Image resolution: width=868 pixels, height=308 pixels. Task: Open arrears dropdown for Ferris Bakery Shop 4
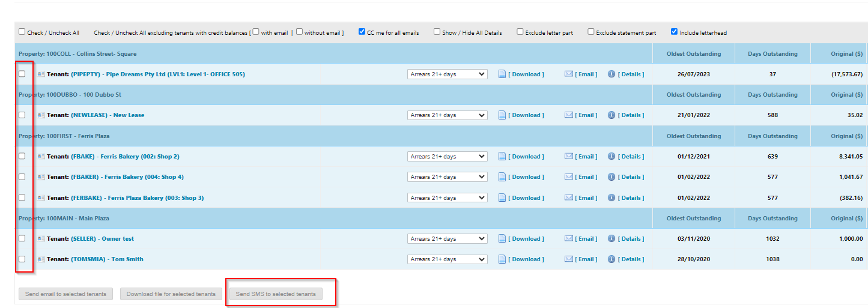tap(448, 177)
